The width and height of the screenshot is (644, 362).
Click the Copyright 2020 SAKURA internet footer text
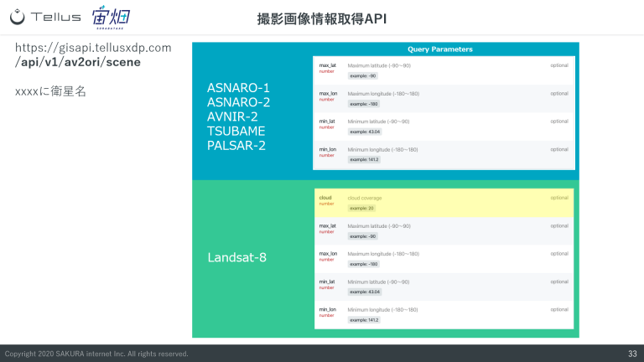96,354
